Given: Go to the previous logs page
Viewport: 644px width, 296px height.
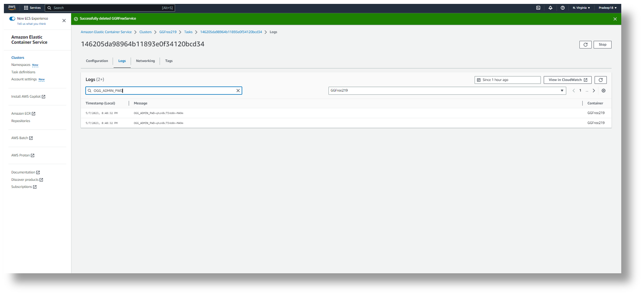Looking at the screenshot, I should pyautogui.click(x=573, y=91).
